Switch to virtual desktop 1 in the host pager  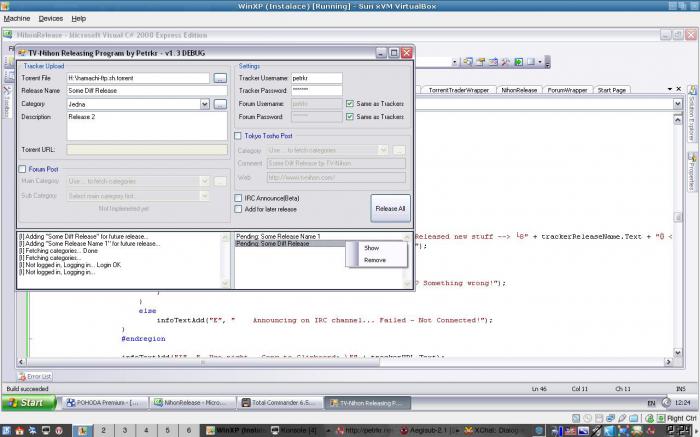coord(82,431)
